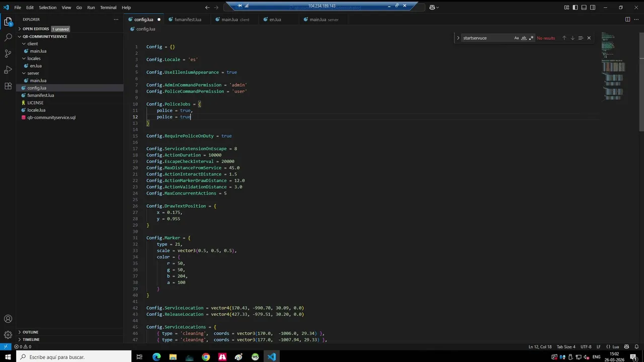Open the Explorer view in activity bar
The width and height of the screenshot is (644, 362).
(8, 22)
